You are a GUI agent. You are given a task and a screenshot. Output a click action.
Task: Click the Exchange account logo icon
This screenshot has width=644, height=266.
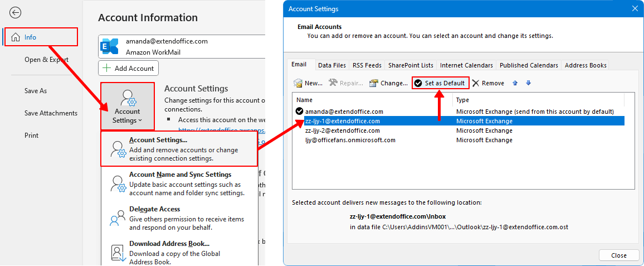(x=109, y=47)
